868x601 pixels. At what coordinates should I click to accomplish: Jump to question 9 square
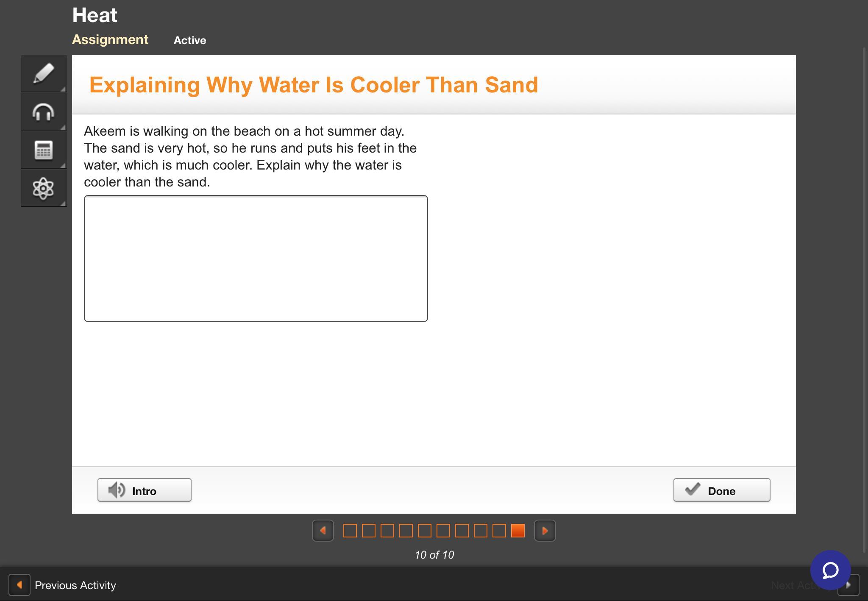499,531
